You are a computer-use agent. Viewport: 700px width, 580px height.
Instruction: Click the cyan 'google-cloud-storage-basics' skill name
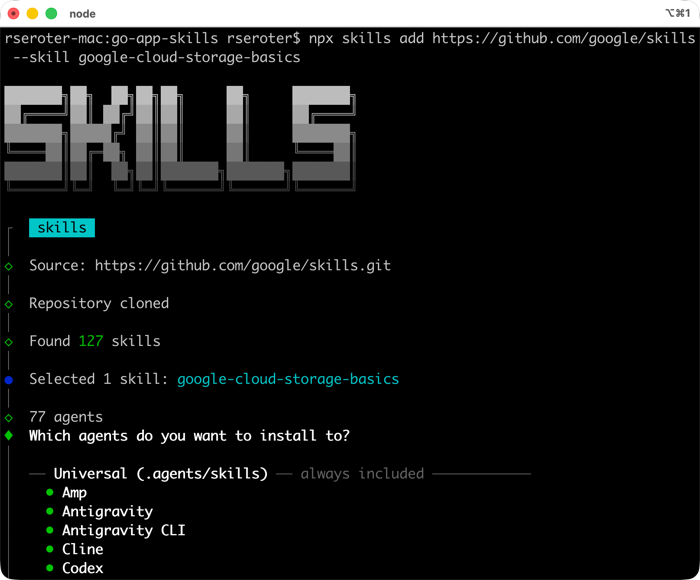[x=288, y=379]
